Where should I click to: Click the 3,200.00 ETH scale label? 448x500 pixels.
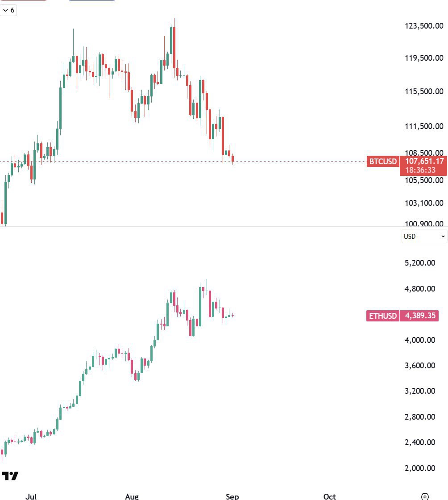coord(419,391)
